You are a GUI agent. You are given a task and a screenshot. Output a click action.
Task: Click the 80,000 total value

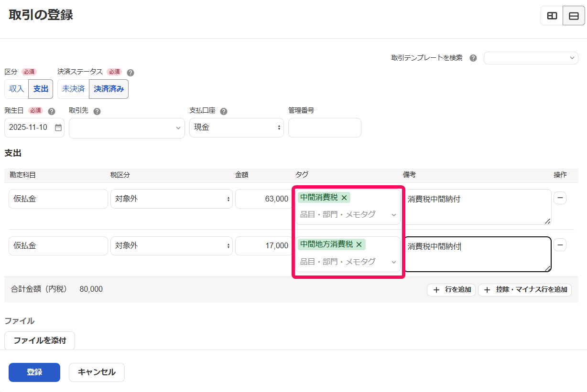click(x=91, y=289)
